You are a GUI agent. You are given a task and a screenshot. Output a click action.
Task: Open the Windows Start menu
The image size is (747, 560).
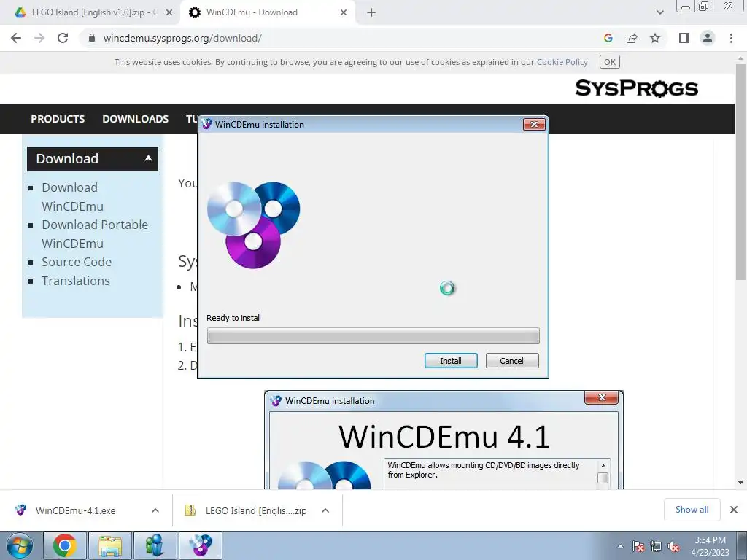point(20,545)
